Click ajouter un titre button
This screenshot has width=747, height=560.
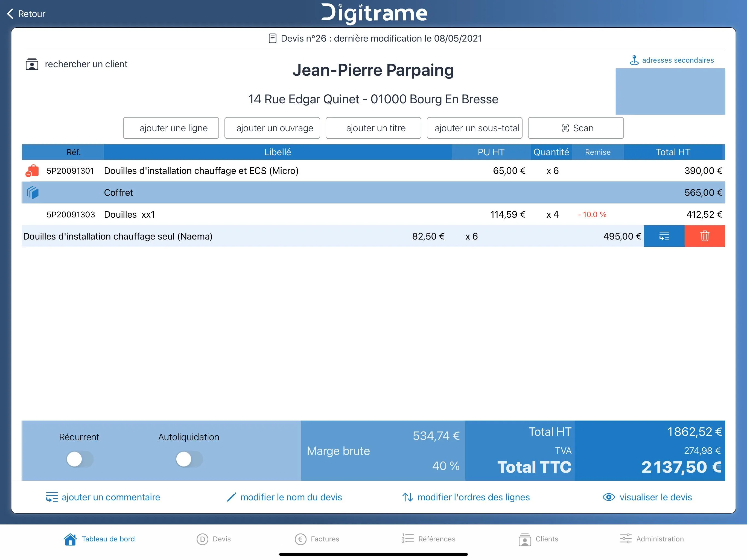(x=373, y=128)
